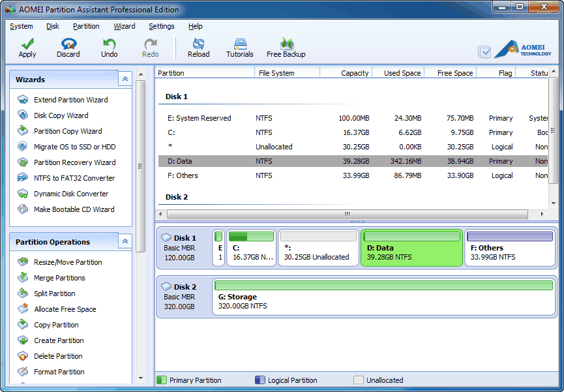Screen dimensions: 564x392
Task: Select the C: 16.37GB block in disk map
Action: tap(252, 248)
